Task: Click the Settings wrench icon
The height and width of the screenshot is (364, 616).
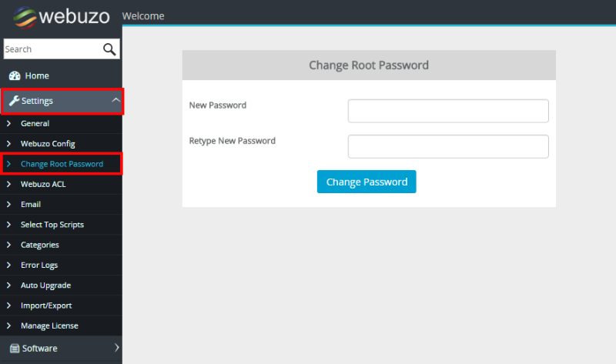Action: (14, 101)
